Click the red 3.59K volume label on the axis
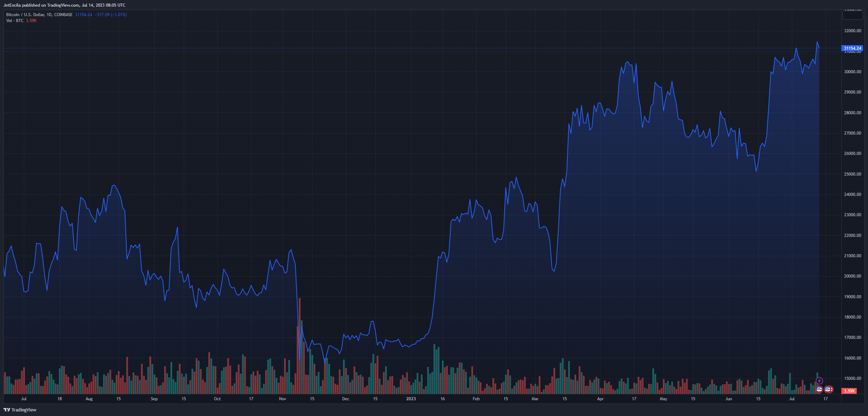868x416 pixels. point(849,391)
